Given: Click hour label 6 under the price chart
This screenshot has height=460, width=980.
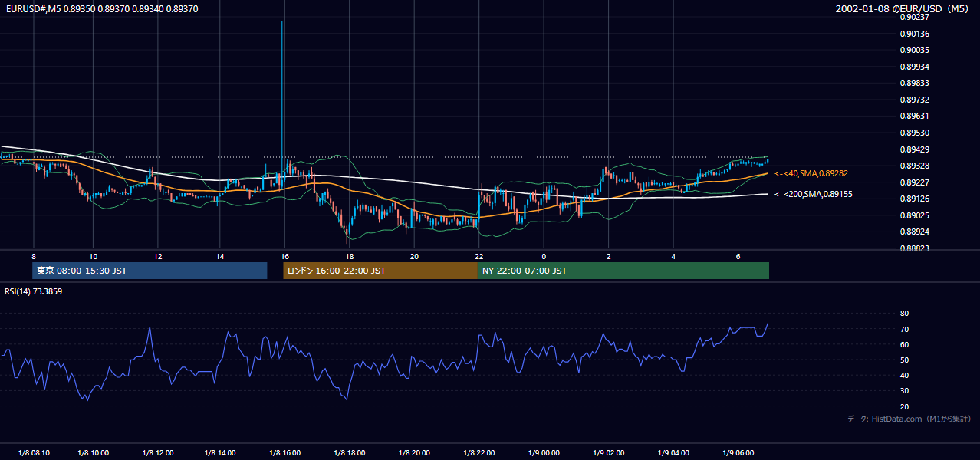Looking at the screenshot, I should (x=738, y=256).
